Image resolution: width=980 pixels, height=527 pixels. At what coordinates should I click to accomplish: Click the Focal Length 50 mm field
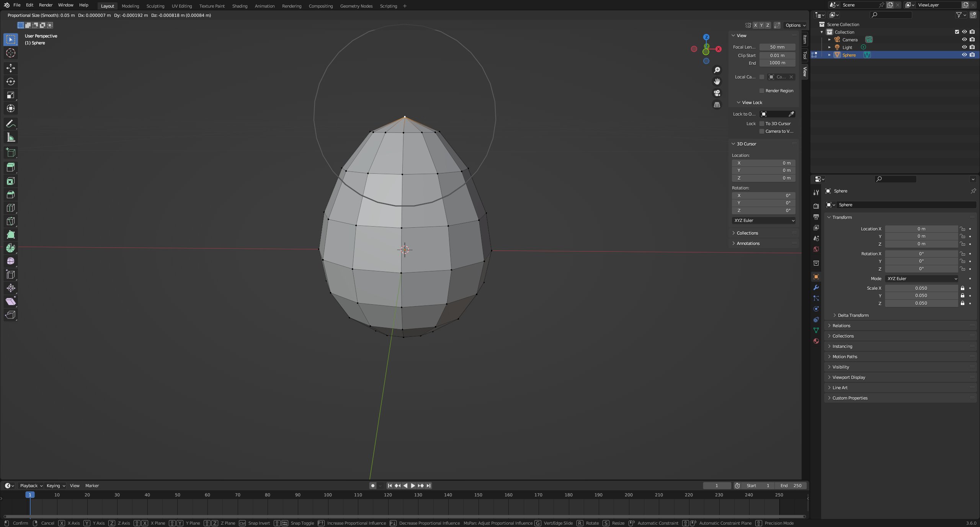pyautogui.click(x=777, y=47)
